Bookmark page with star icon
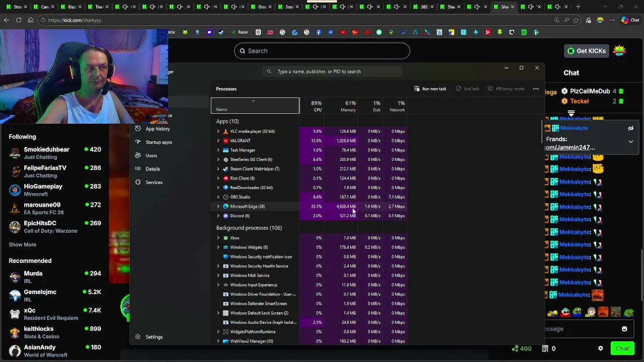644x362 pixels. tap(576, 20)
